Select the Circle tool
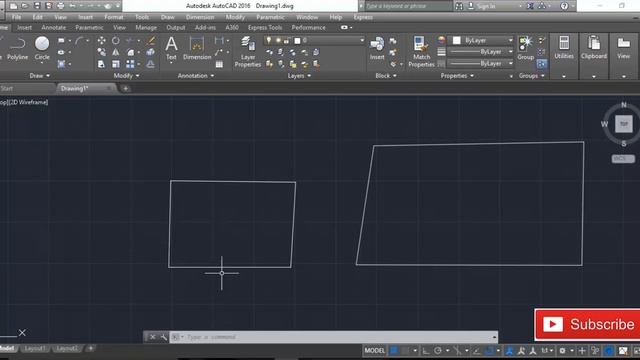Screen dimensions: 640x360 click(x=42, y=48)
